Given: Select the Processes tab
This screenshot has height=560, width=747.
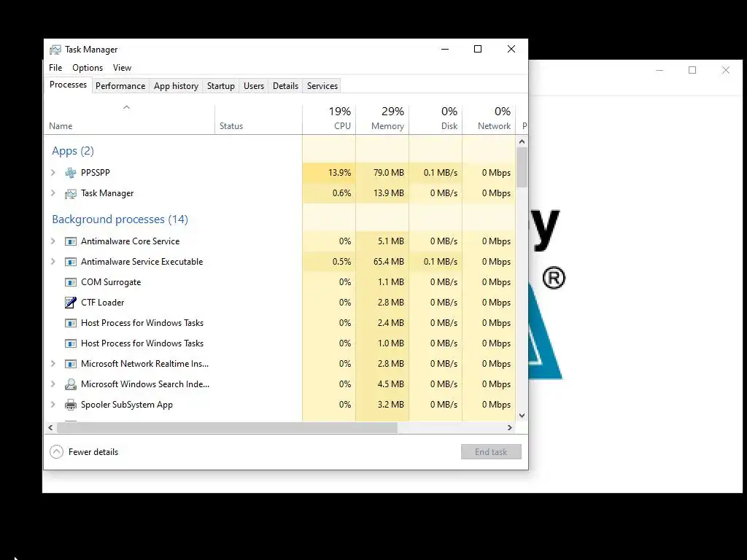Looking at the screenshot, I should click(x=68, y=85).
